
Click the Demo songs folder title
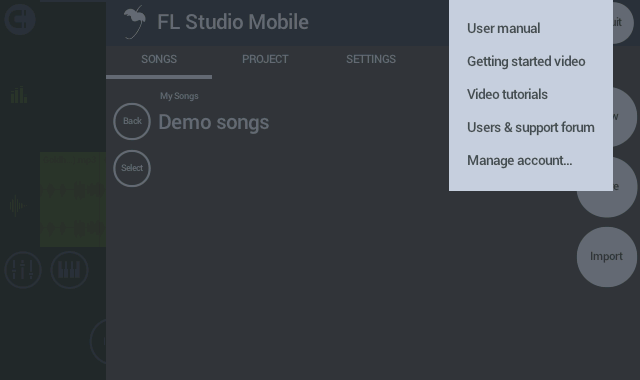pyautogui.click(x=213, y=122)
